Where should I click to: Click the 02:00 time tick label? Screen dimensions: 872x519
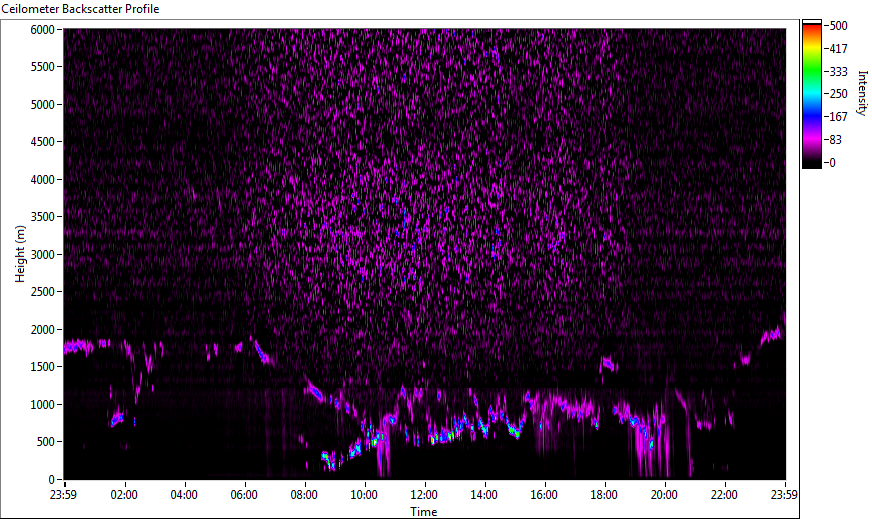[124, 495]
